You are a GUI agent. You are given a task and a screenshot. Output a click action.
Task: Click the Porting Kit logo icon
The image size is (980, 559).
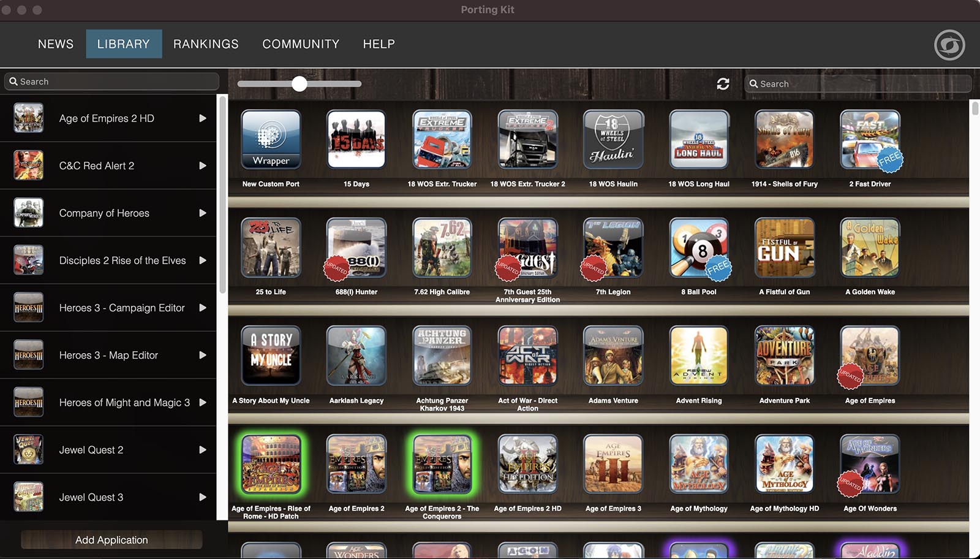coord(949,45)
